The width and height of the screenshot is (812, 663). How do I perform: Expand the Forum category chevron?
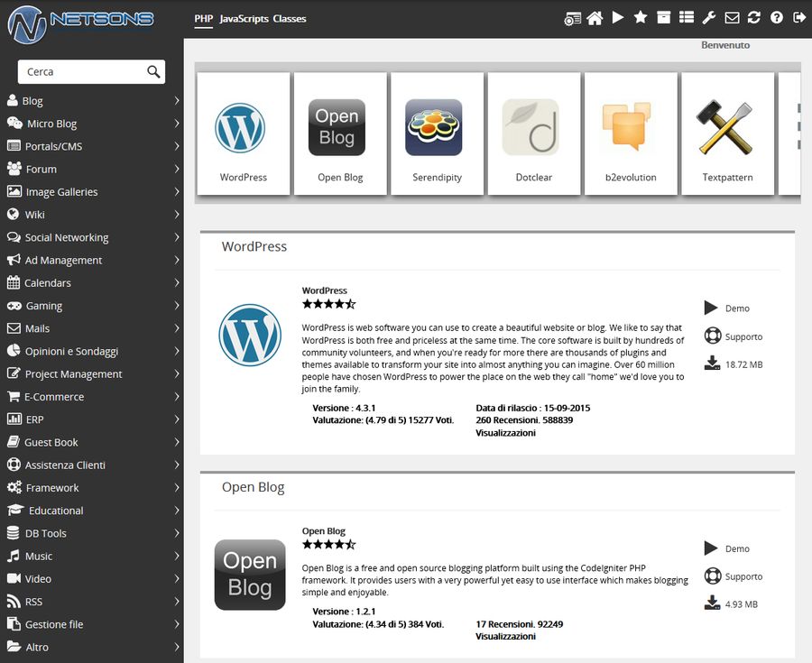coord(176,169)
